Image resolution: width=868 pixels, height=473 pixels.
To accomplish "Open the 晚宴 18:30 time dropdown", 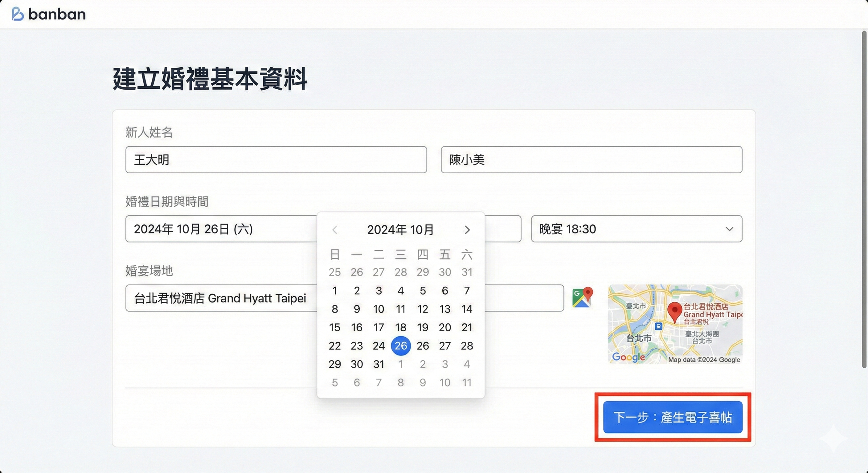I will pos(636,229).
